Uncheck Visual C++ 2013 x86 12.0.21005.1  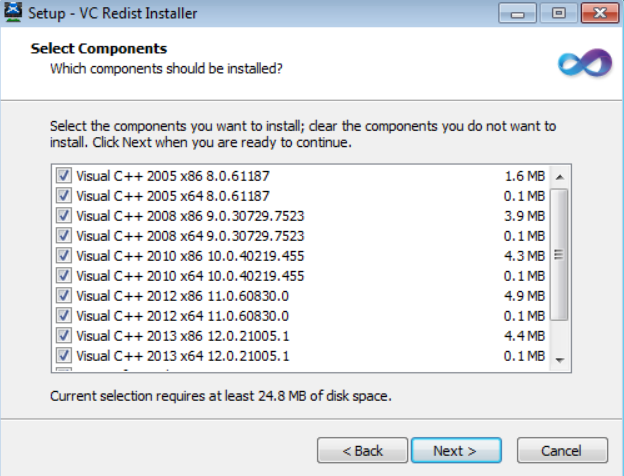click(x=64, y=336)
